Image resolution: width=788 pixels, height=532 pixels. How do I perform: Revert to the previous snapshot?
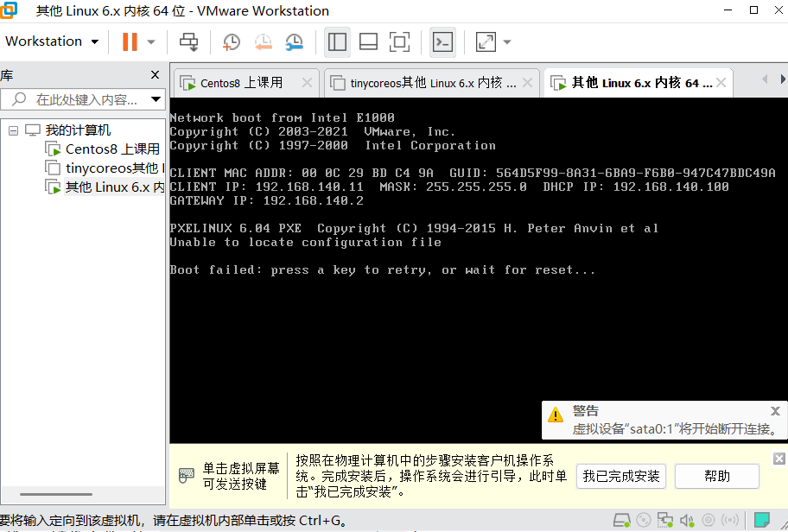(263, 41)
